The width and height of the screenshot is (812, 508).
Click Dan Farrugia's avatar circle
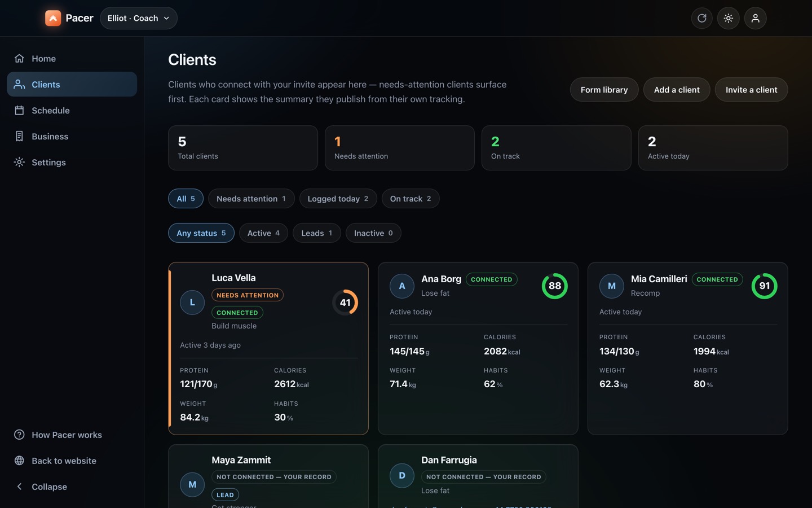pos(402,475)
